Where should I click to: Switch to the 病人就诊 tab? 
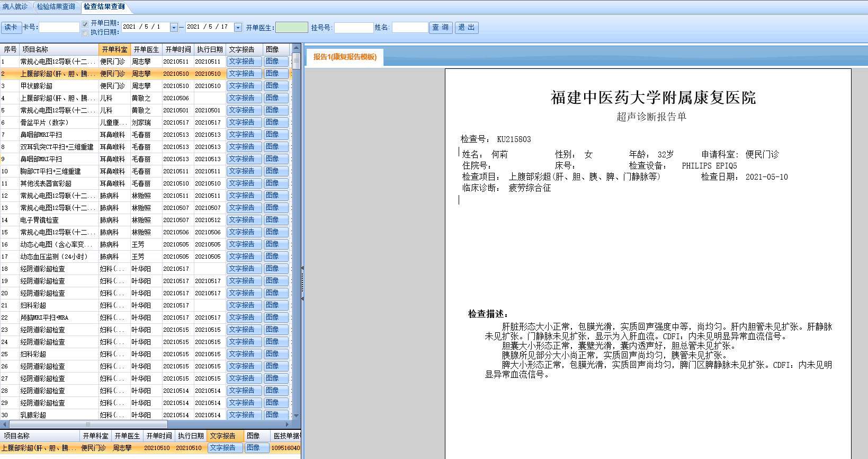pos(15,6)
